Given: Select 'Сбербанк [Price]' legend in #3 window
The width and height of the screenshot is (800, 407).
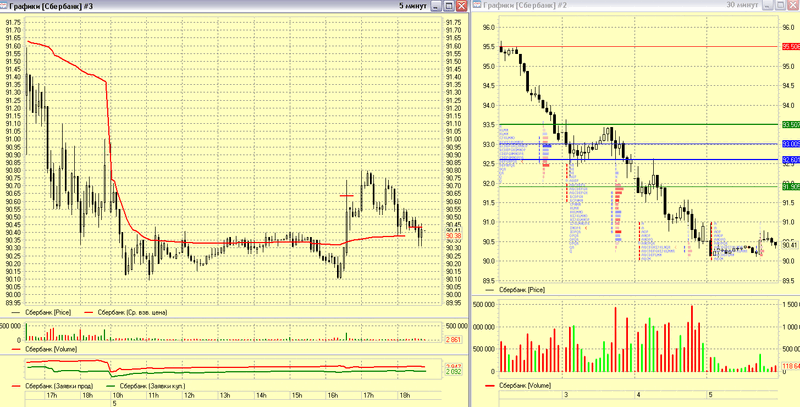Looking at the screenshot, I should 49,312.
